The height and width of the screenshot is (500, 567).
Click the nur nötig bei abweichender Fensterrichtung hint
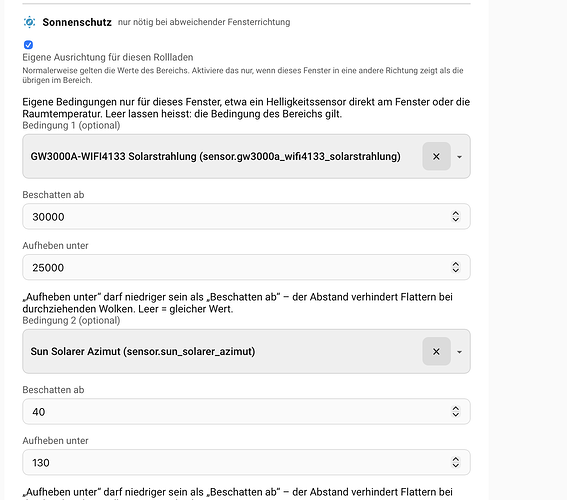pos(204,22)
